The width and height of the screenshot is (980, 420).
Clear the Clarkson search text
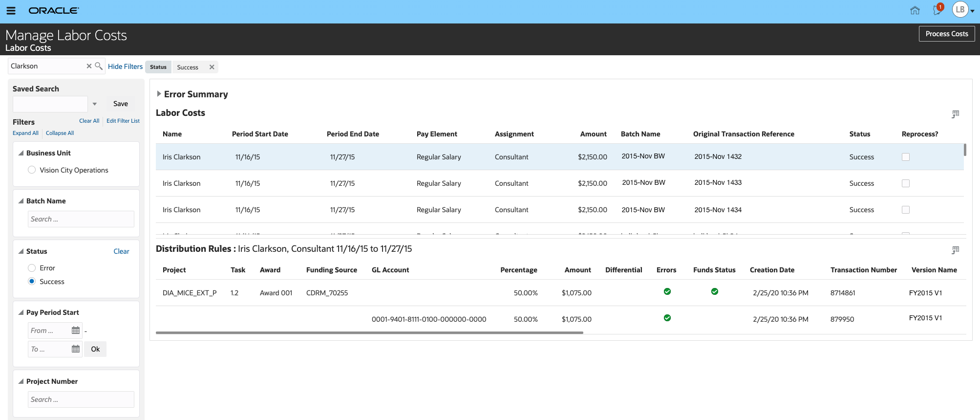pyautogui.click(x=89, y=66)
